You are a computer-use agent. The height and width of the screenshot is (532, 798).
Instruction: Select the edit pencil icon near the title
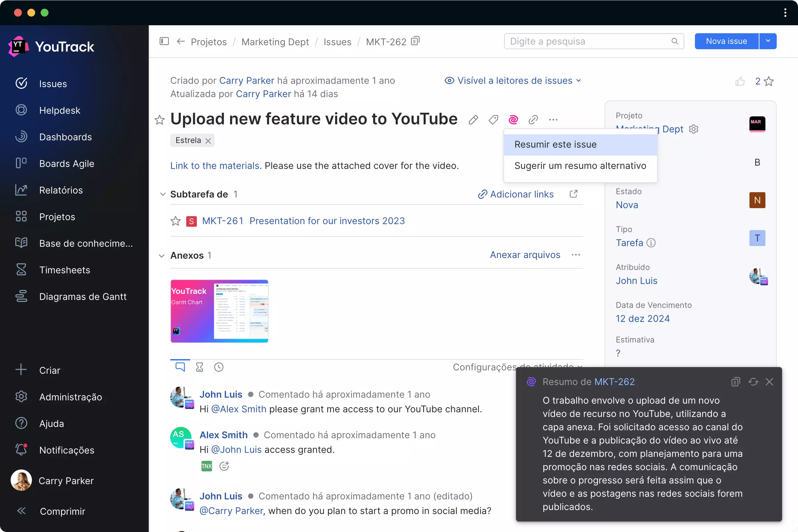pyautogui.click(x=473, y=119)
